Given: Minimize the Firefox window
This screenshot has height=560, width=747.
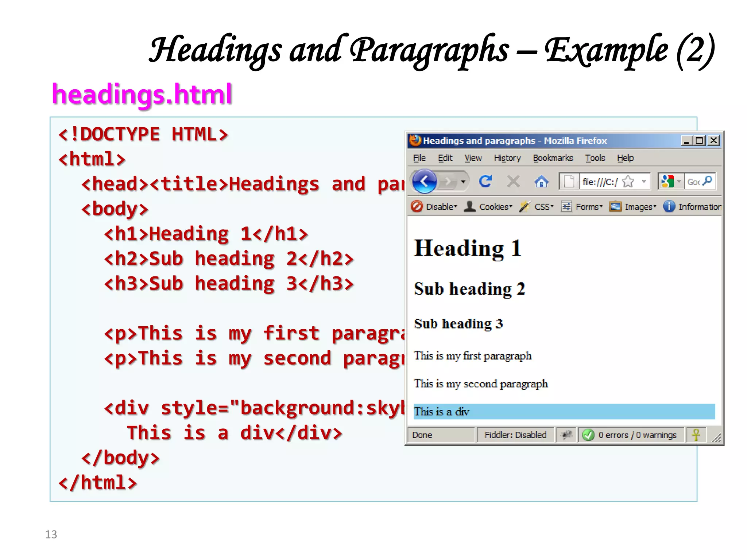Looking at the screenshot, I should (686, 141).
